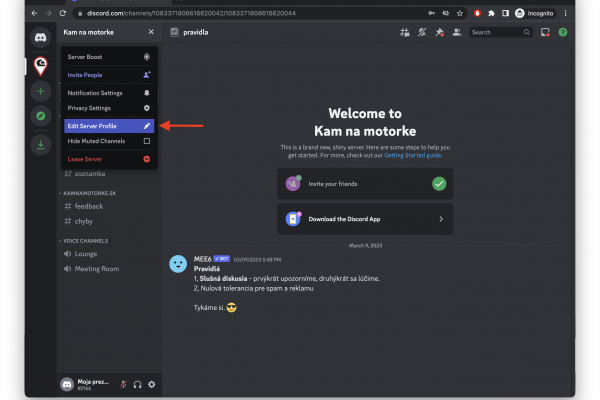
Task: Open the green Help icon
Action: [563, 33]
